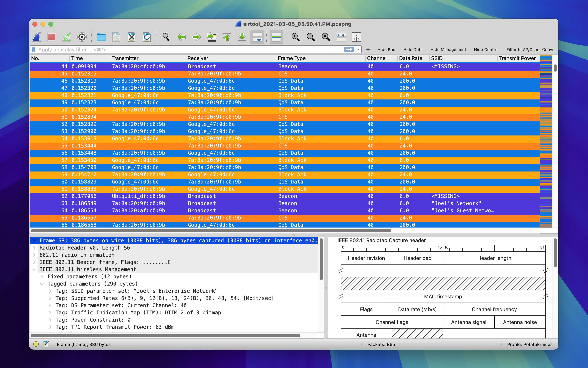Sort by Transmit Power column header
The height and width of the screenshot is (368, 588).
518,58
